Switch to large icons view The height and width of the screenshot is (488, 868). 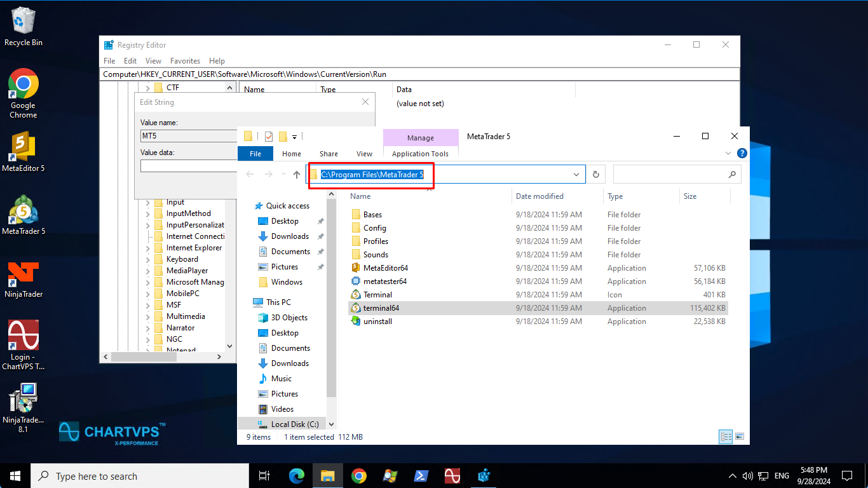[740, 437]
